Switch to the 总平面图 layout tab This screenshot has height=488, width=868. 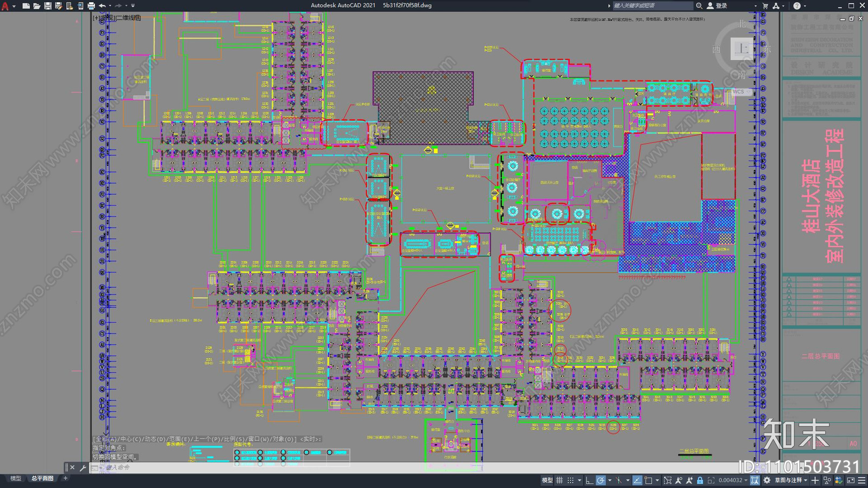pyautogui.click(x=42, y=478)
